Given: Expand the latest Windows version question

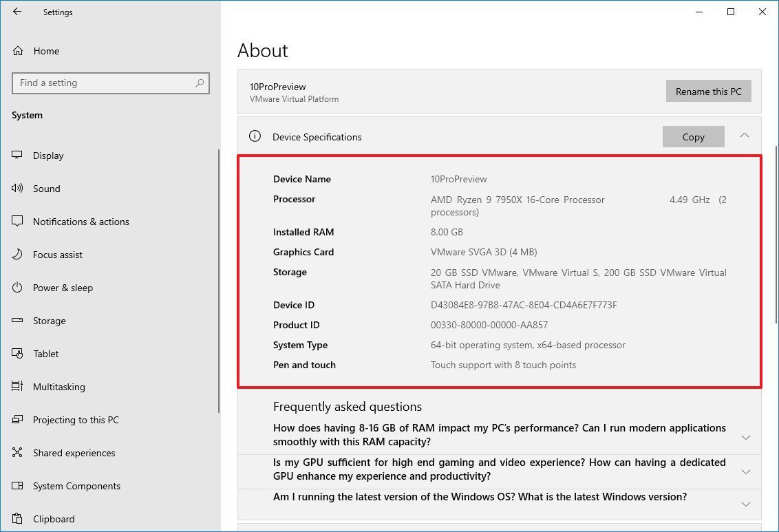Looking at the screenshot, I should pyautogui.click(x=746, y=504).
